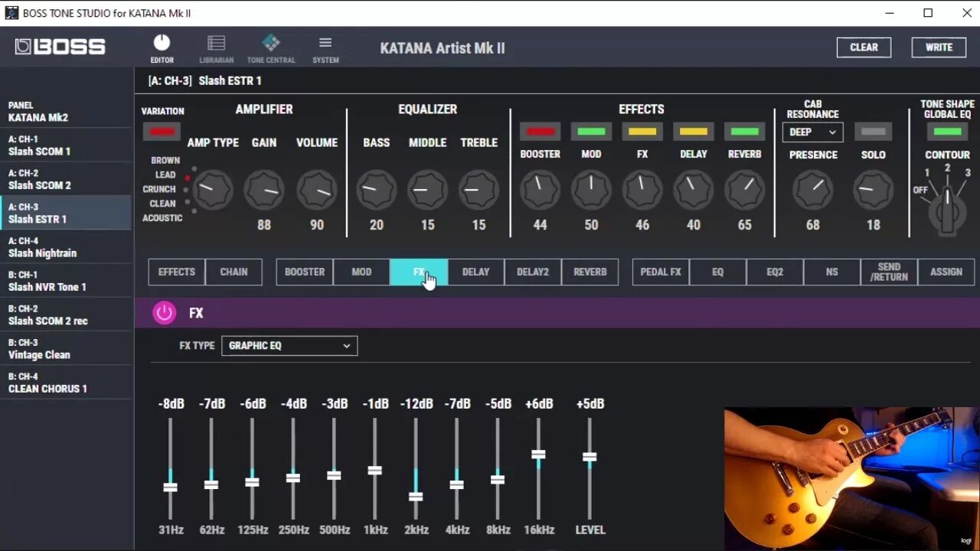This screenshot has width=980, height=551.
Task: Switch to the SEND/RETURN tab
Action: pyautogui.click(x=889, y=272)
